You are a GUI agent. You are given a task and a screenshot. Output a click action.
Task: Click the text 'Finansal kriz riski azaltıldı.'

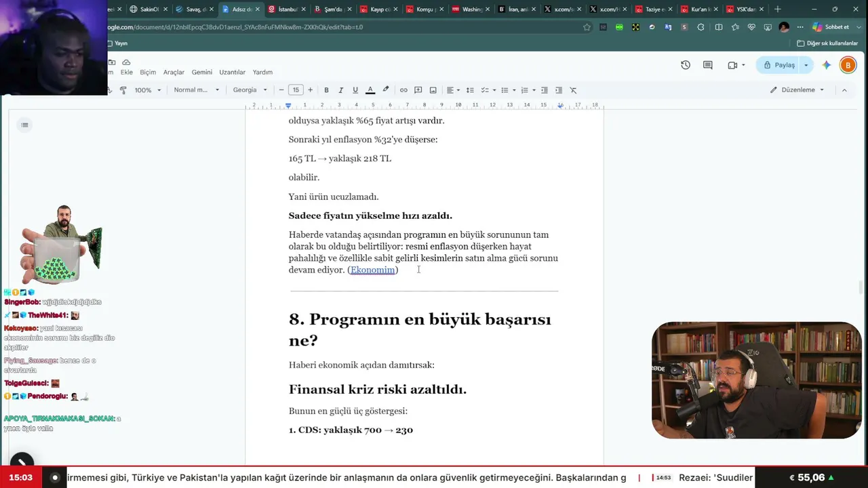(x=378, y=390)
